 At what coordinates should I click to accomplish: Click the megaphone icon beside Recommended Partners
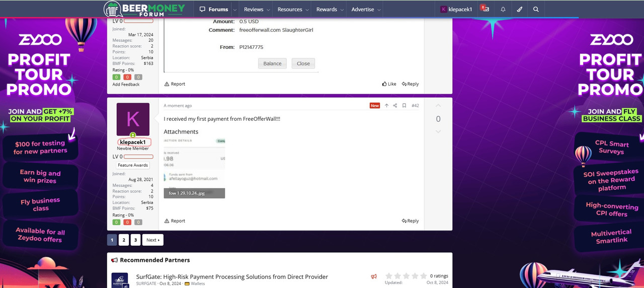point(114,260)
